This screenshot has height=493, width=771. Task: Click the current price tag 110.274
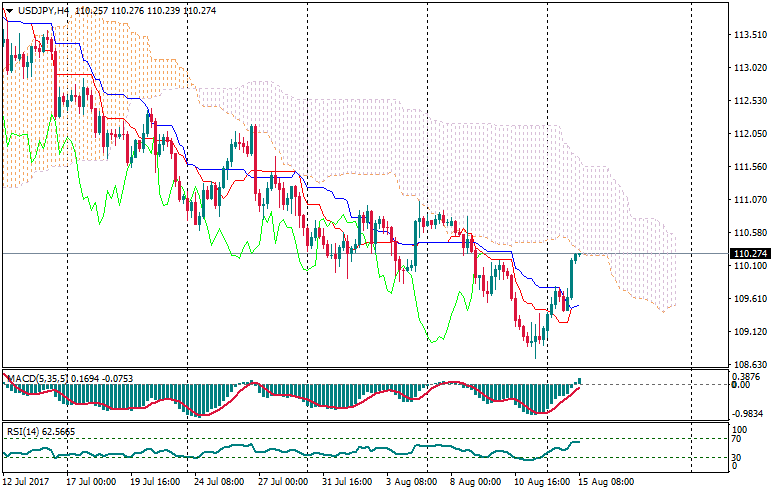748,254
